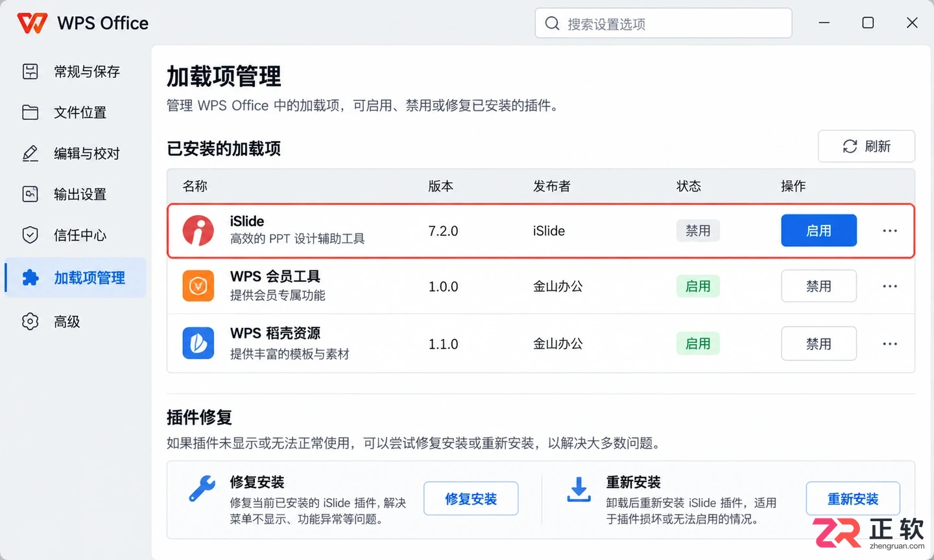This screenshot has height=560, width=934.
Task: Click the 常规与保存 save icon in sidebar
Action: pos(30,71)
